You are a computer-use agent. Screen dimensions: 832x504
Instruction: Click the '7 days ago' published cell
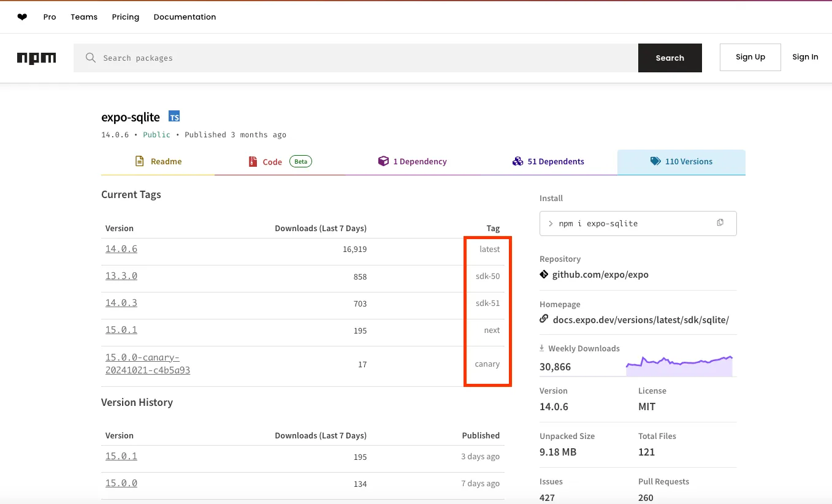[480, 484]
